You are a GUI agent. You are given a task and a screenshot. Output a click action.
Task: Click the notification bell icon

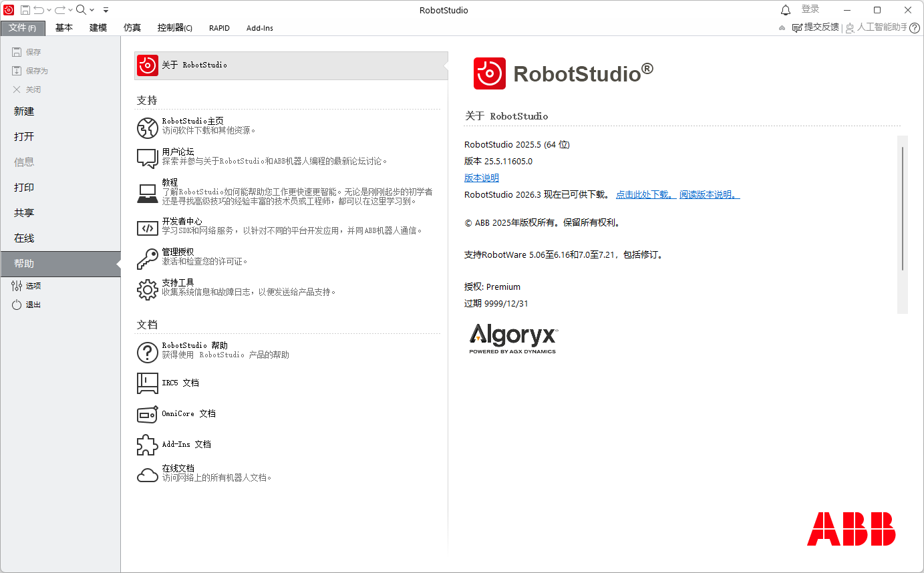(786, 9)
